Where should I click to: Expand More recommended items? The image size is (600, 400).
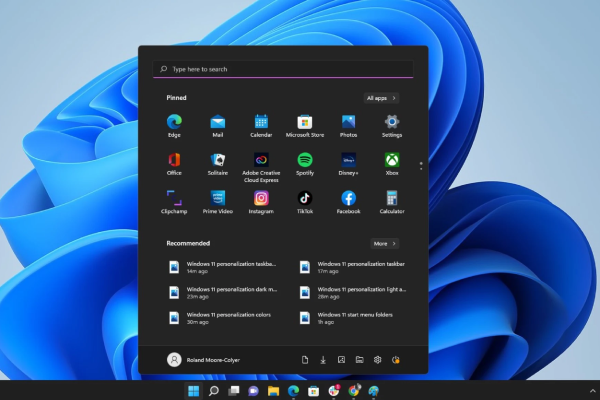384,243
